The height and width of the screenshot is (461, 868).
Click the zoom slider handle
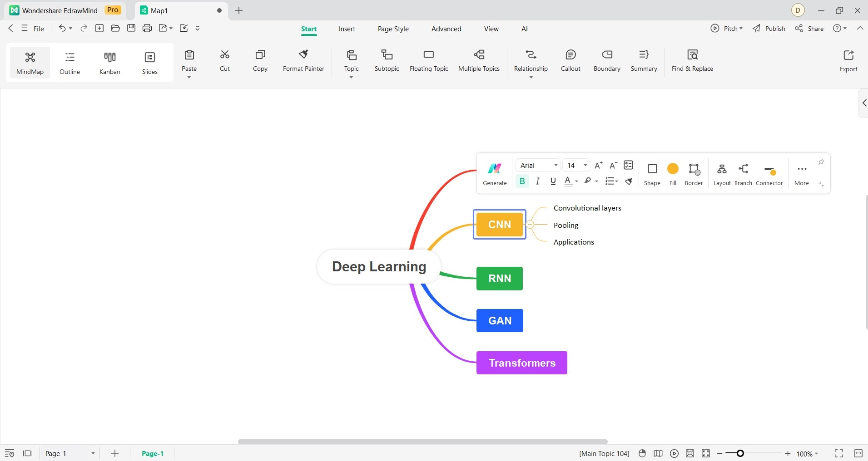click(740, 453)
